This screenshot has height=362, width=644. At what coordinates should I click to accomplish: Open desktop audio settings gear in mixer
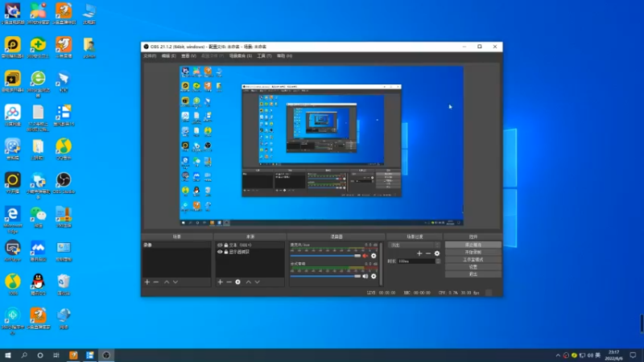(374, 276)
